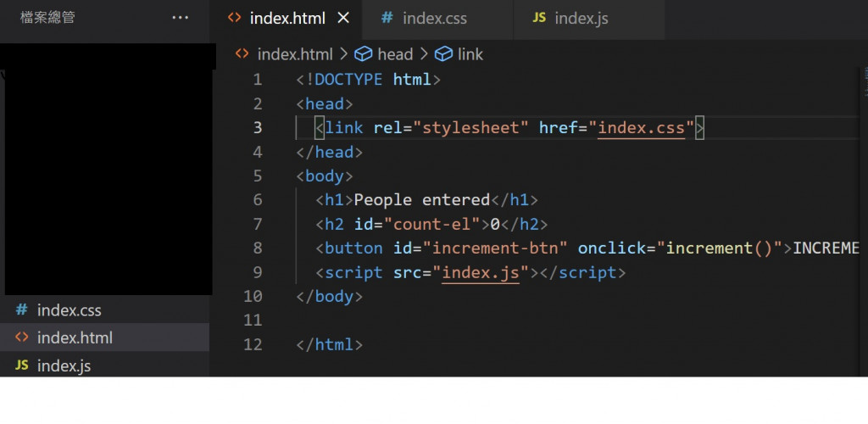Open the explorer panel more actions ellipsis
The width and height of the screenshot is (868, 424).
(x=181, y=18)
